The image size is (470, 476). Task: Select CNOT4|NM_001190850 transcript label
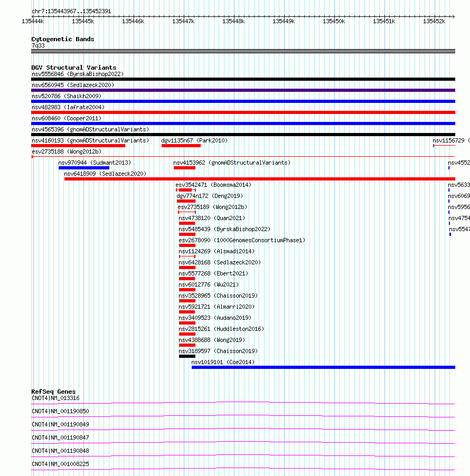pyautogui.click(x=60, y=411)
